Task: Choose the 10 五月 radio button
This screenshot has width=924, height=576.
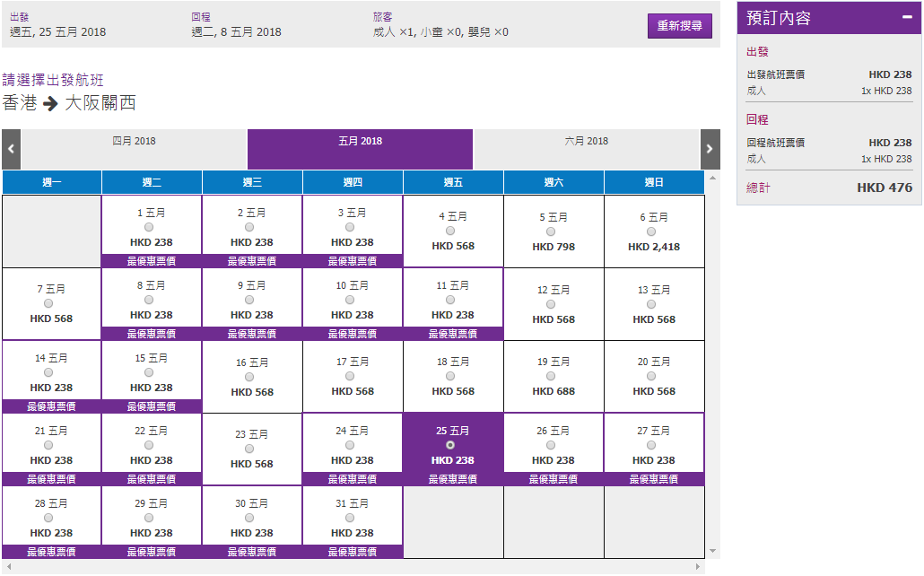Action: pyautogui.click(x=350, y=300)
